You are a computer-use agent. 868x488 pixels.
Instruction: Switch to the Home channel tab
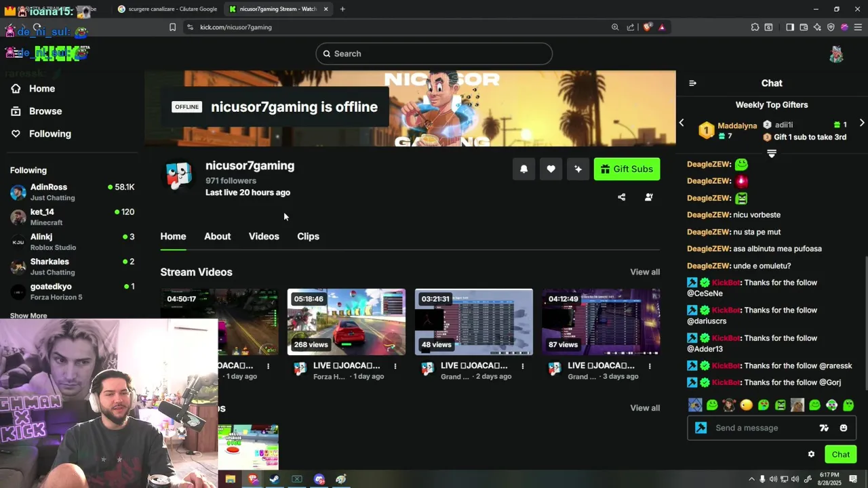(x=173, y=237)
